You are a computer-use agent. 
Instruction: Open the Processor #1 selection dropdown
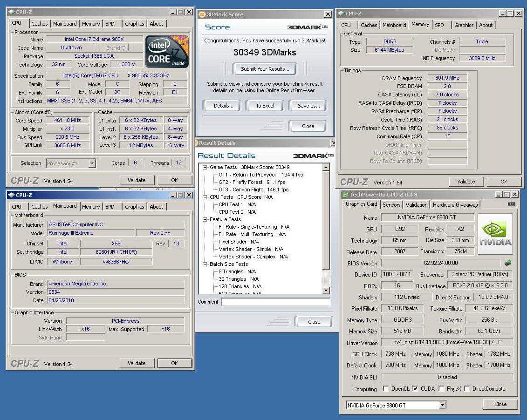[92, 163]
